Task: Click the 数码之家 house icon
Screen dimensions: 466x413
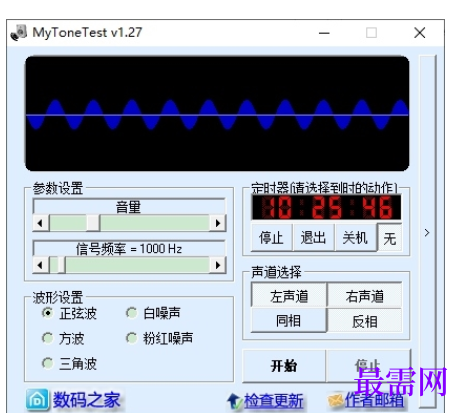Action: pos(37,399)
